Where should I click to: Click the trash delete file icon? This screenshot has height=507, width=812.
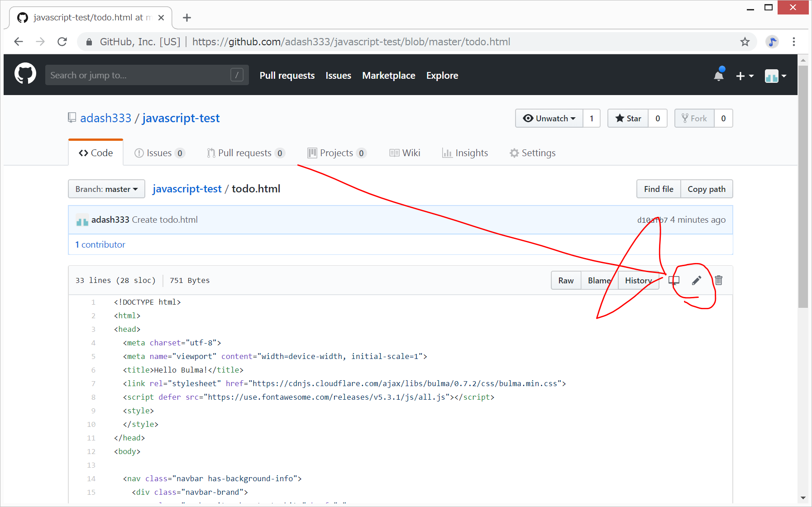[x=718, y=281]
